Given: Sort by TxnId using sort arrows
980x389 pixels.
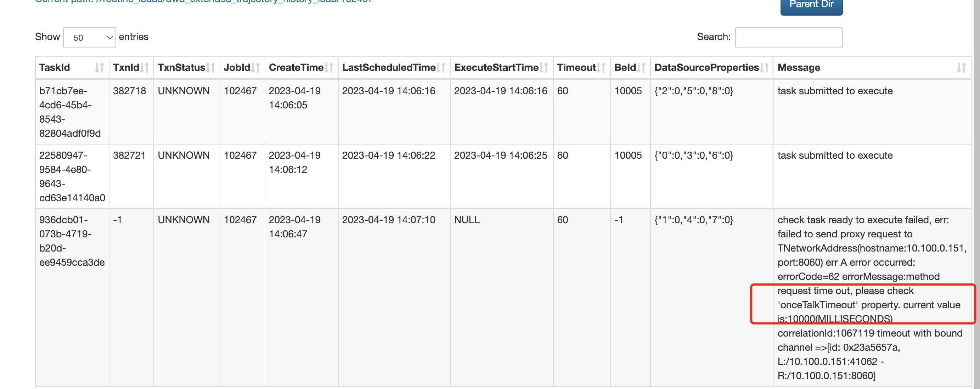Looking at the screenshot, I should pos(145,68).
